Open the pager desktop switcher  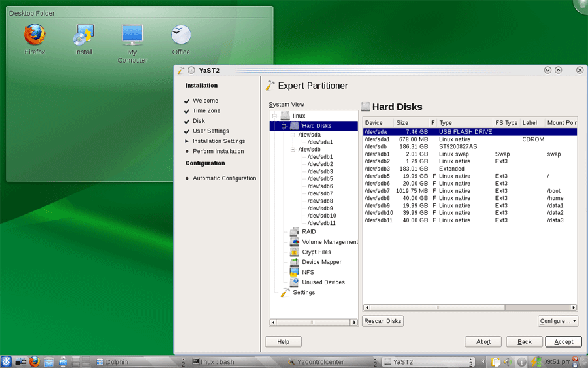[80, 361]
